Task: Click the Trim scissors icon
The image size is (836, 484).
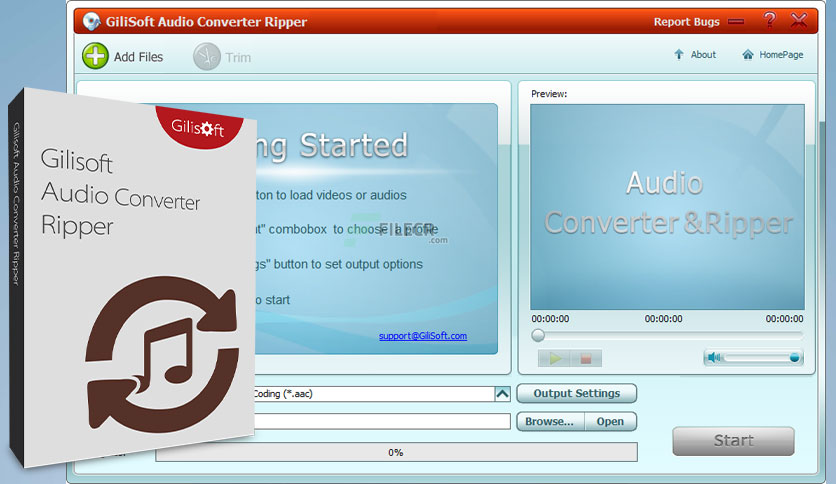Action: click(x=206, y=57)
